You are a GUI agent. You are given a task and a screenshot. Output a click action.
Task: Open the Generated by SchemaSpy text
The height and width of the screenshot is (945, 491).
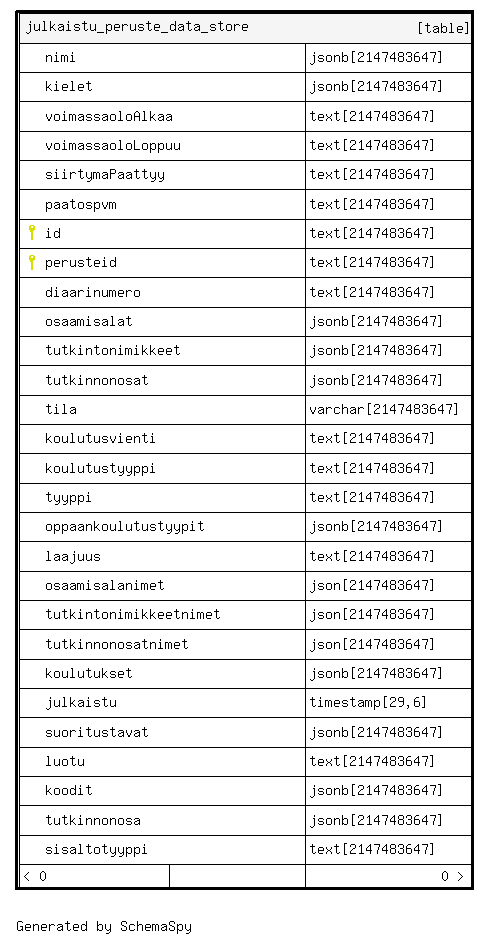point(104,926)
